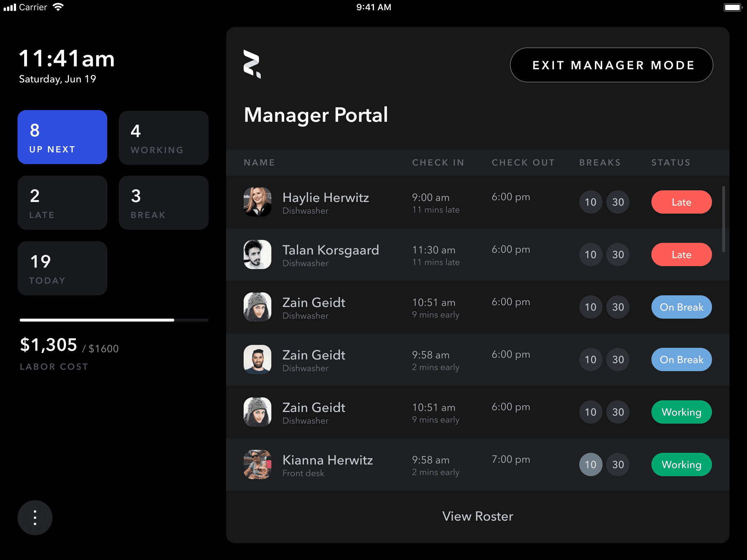Toggle Talan Korsgaard's 10 minute break
This screenshot has width=747, height=560.
coord(591,254)
